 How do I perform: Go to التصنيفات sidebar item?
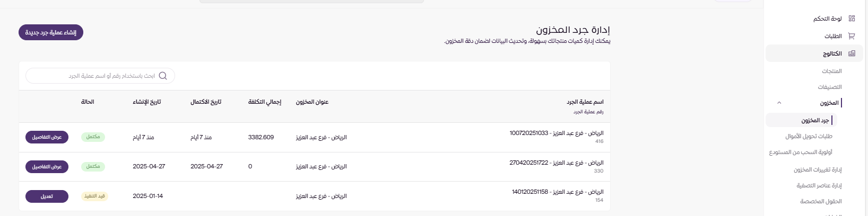[x=829, y=87]
